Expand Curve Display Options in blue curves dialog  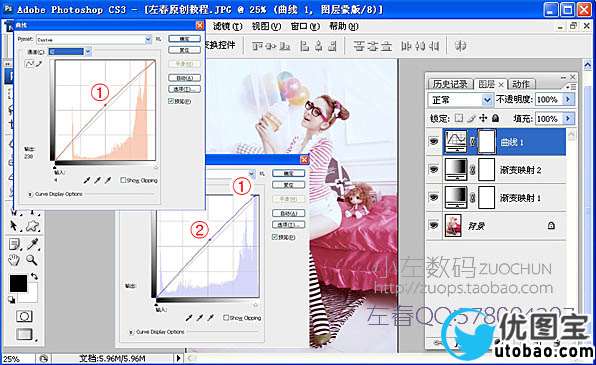[x=132, y=332]
